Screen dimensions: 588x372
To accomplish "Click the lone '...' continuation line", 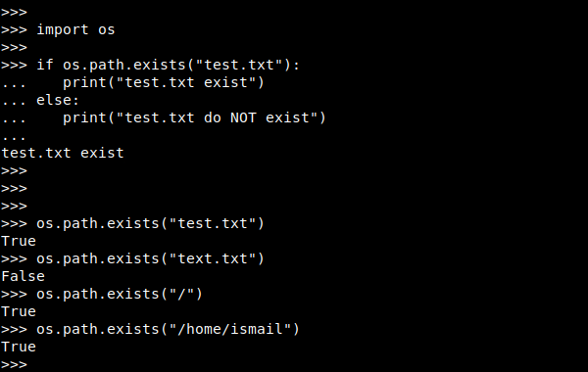I will (14, 138).
